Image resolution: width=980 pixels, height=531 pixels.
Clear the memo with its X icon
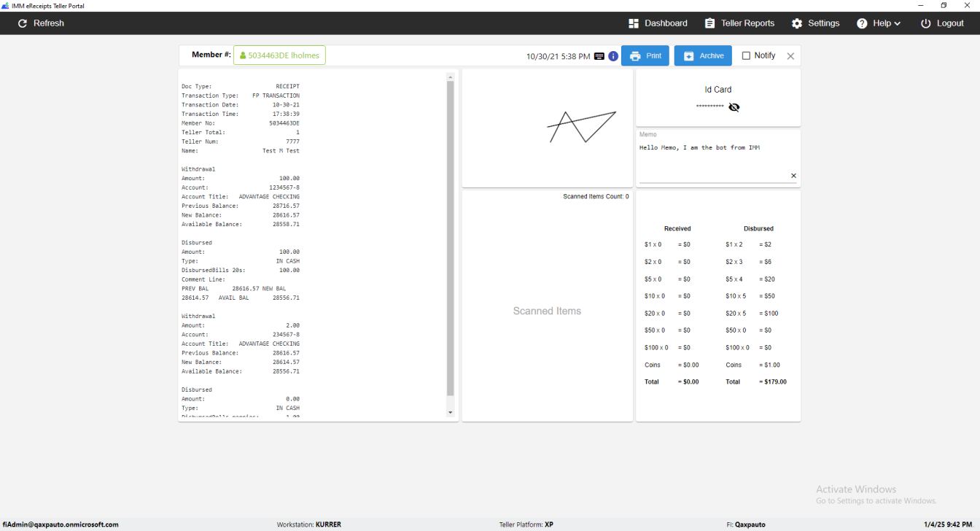point(793,176)
